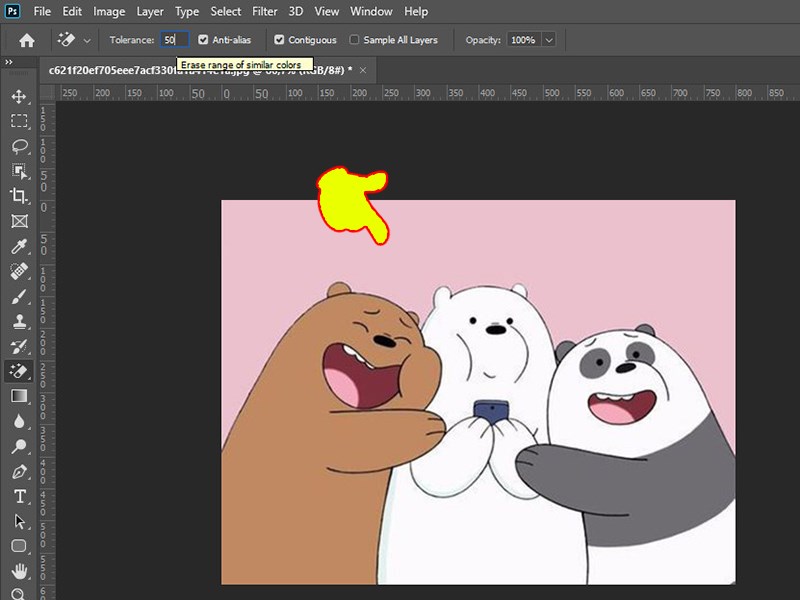Select the Hand tool

[x=19, y=572]
